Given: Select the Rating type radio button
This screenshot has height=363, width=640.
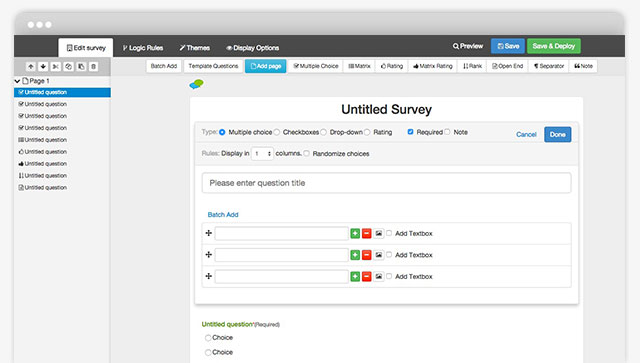Looking at the screenshot, I should tap(367, 132).
